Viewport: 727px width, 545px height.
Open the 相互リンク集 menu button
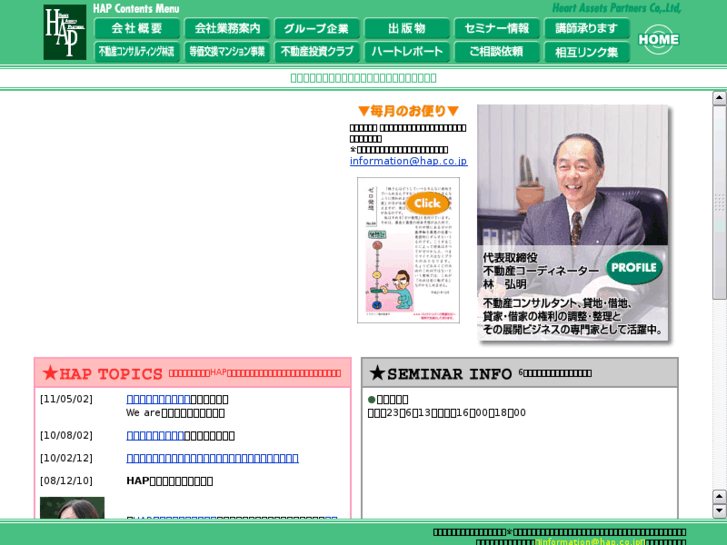tap(587, 51)
